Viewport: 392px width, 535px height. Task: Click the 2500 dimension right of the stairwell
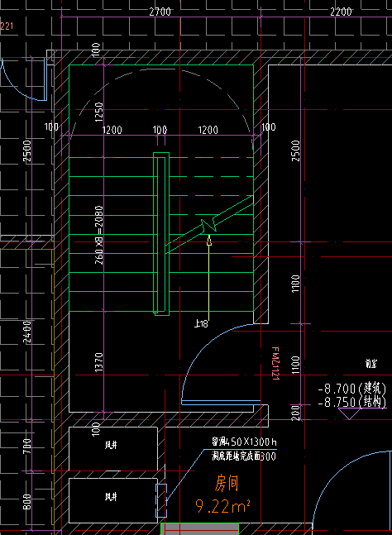click(296, 150)
